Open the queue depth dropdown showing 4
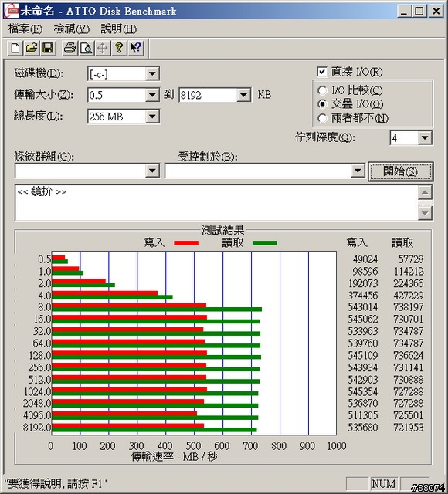448x494 pixels. (425, 137)
